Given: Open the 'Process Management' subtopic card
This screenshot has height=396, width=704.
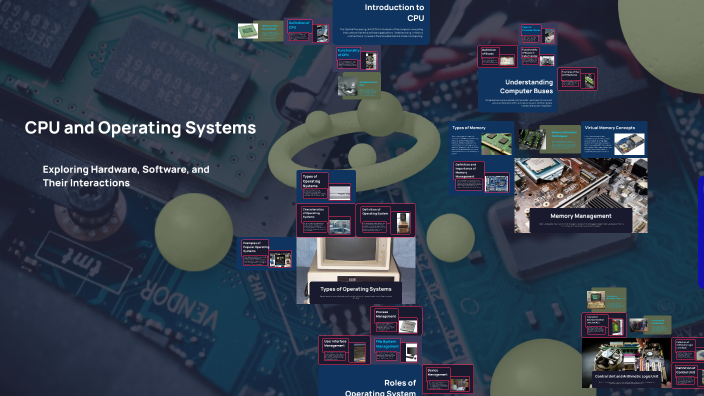Looking at the screenshot, I should click(x=396, y=321).
